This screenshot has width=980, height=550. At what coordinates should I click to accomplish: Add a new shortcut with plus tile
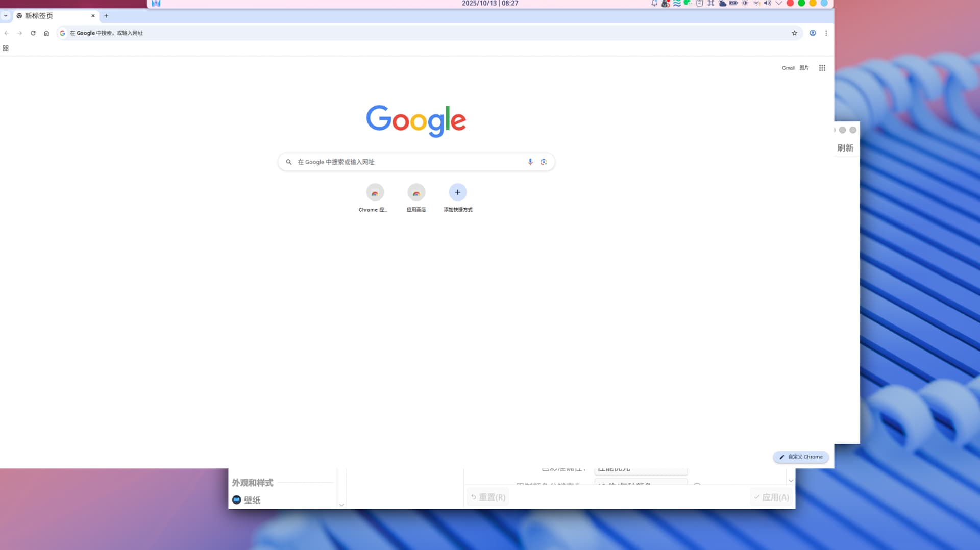(457, 193)
